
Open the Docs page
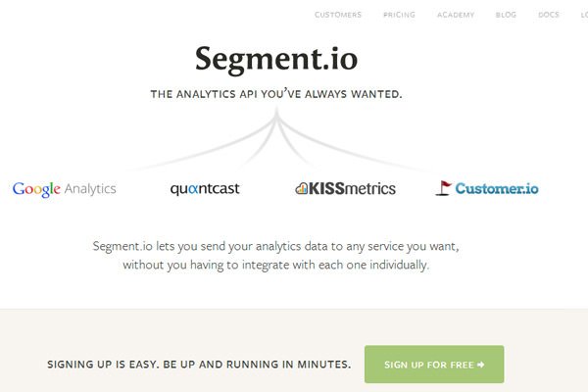[x=549, y=15]
